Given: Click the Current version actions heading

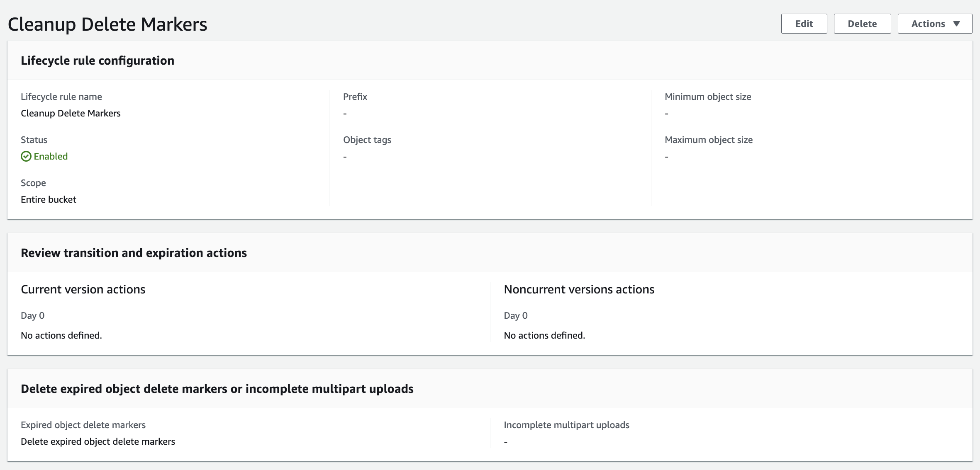Looking at the screenshot, I should (x=83, y=289).
